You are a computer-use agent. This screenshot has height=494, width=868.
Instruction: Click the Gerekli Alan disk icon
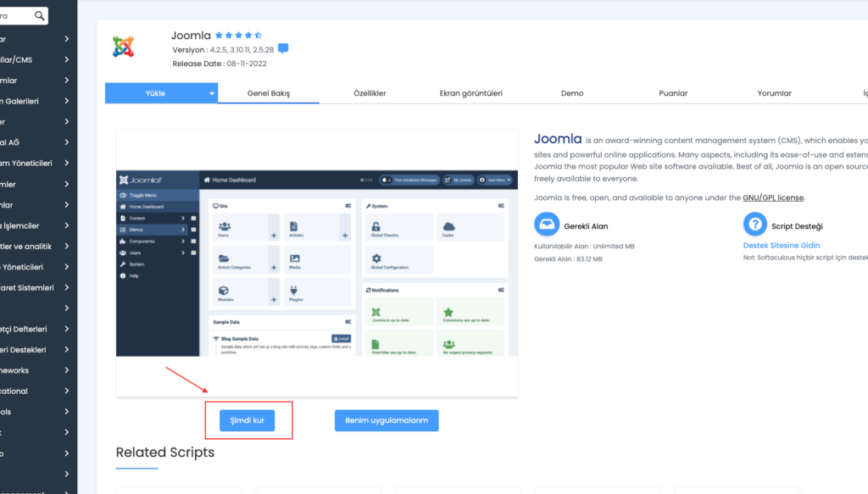tap(547, 224)
